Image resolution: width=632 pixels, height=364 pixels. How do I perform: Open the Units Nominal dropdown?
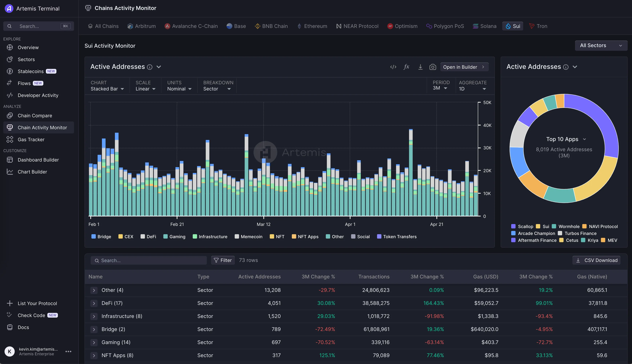[179, 89]
